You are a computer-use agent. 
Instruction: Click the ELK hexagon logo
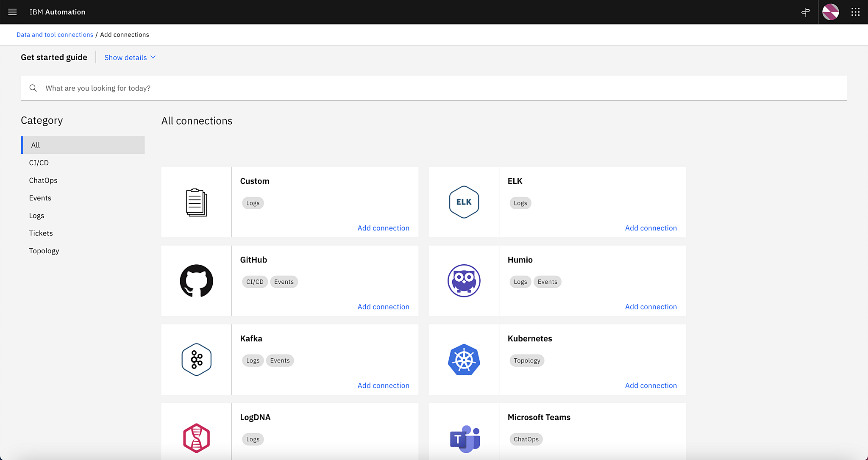click(464, 202)
